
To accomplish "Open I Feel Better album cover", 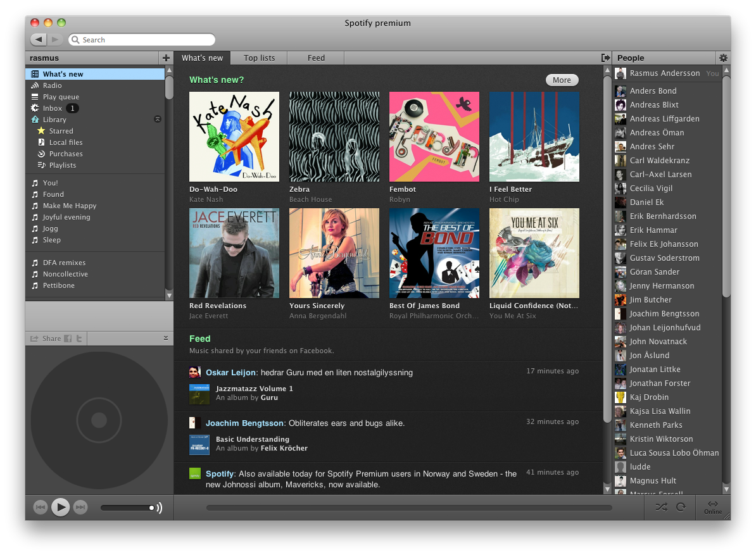I will coord(534,137).
